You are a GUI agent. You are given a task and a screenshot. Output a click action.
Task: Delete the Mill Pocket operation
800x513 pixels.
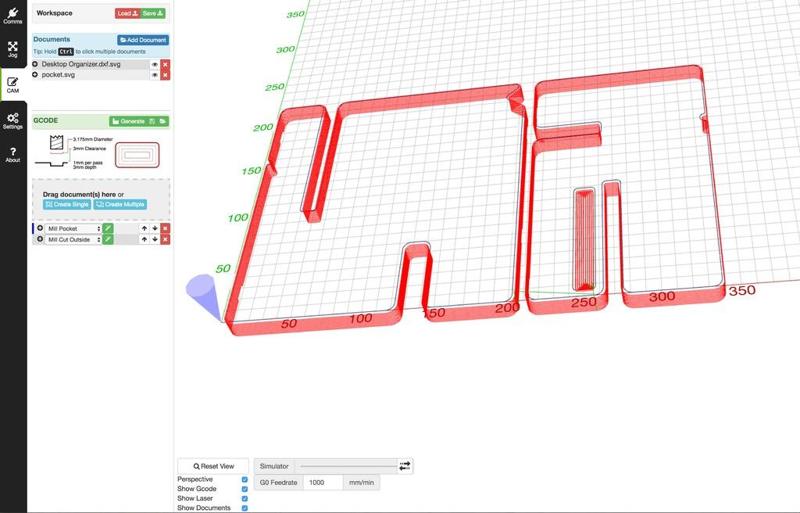(x=165, y=229)
